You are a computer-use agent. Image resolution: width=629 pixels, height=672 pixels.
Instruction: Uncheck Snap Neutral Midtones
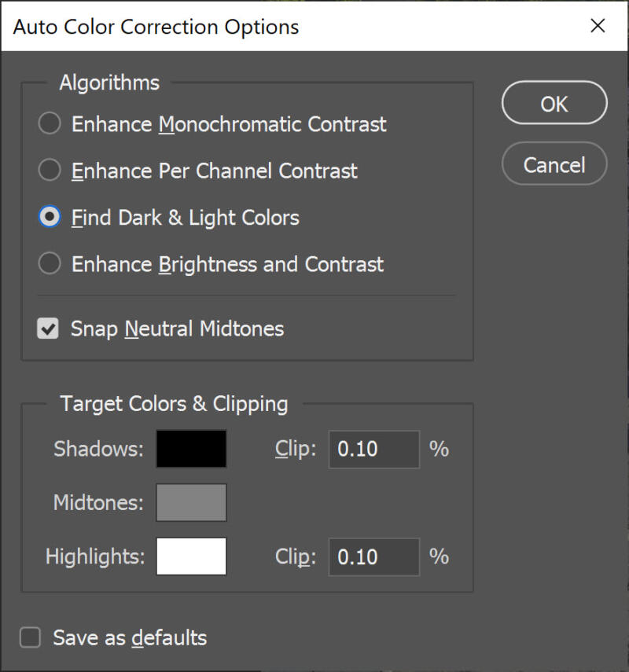coord(48,329)
